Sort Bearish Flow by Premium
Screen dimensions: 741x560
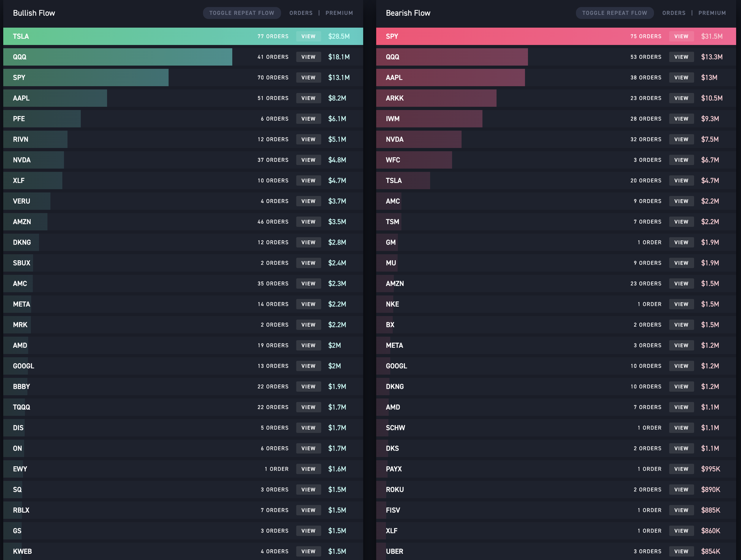(712, 13)
